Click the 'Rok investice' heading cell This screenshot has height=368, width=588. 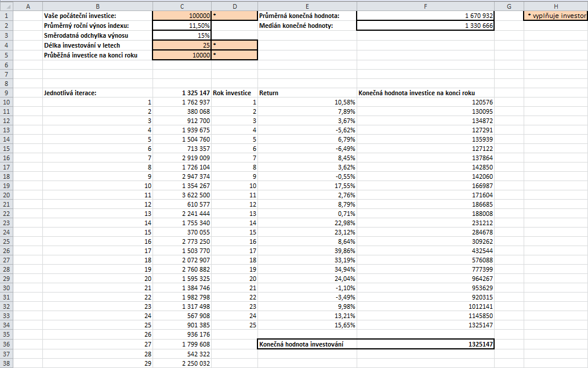click(234, 93)
